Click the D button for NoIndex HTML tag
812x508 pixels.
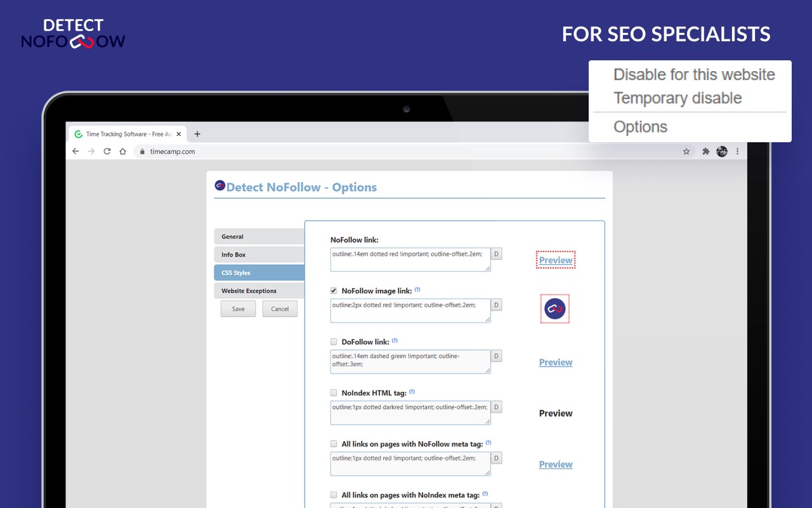pyautogui.click(x=497, y=407)
